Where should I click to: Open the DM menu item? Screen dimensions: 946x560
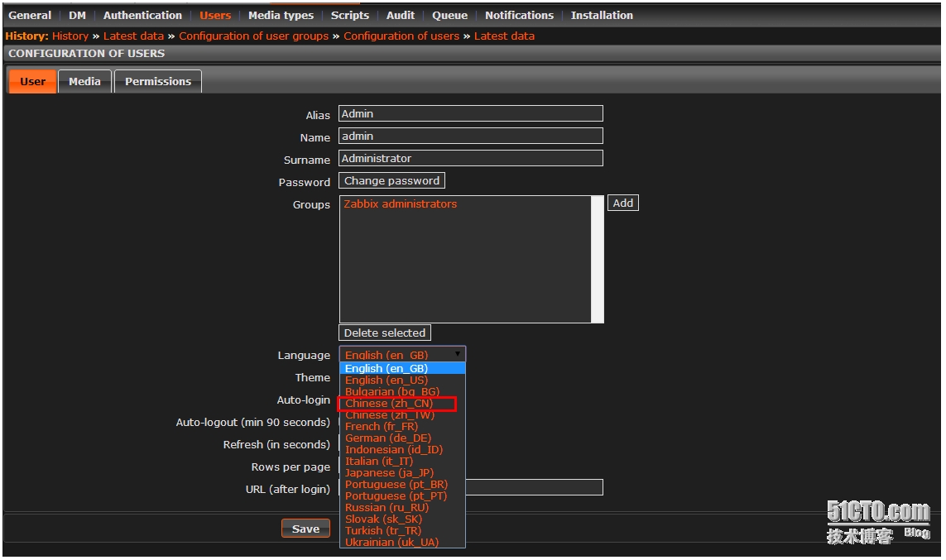[77, 15]
